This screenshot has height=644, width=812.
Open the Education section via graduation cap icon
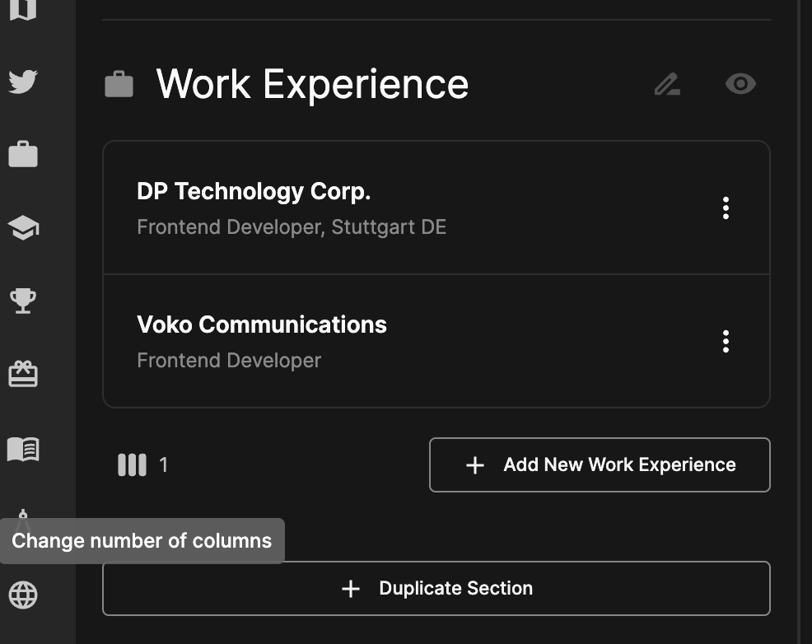pyautogui.click(x=24, y=227)
